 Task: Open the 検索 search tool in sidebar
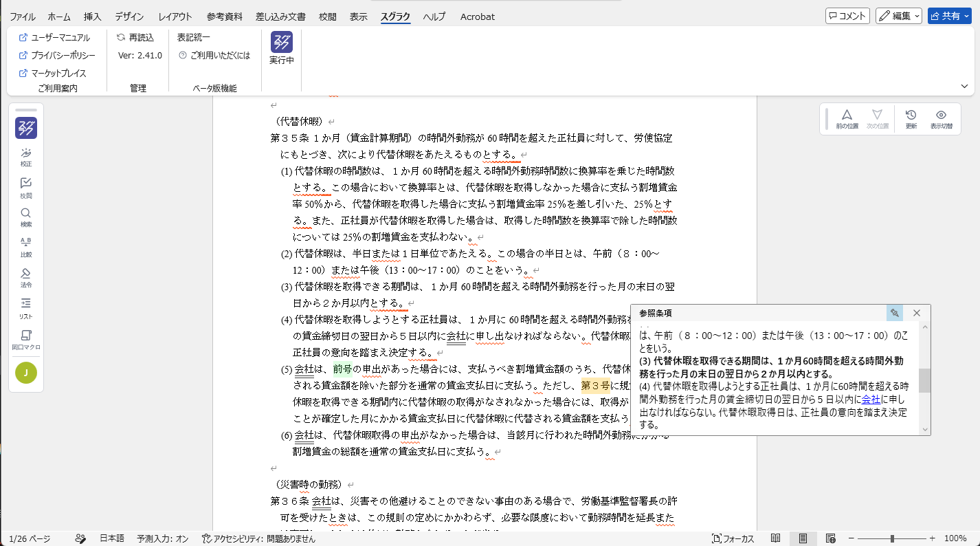coord(26,217)
